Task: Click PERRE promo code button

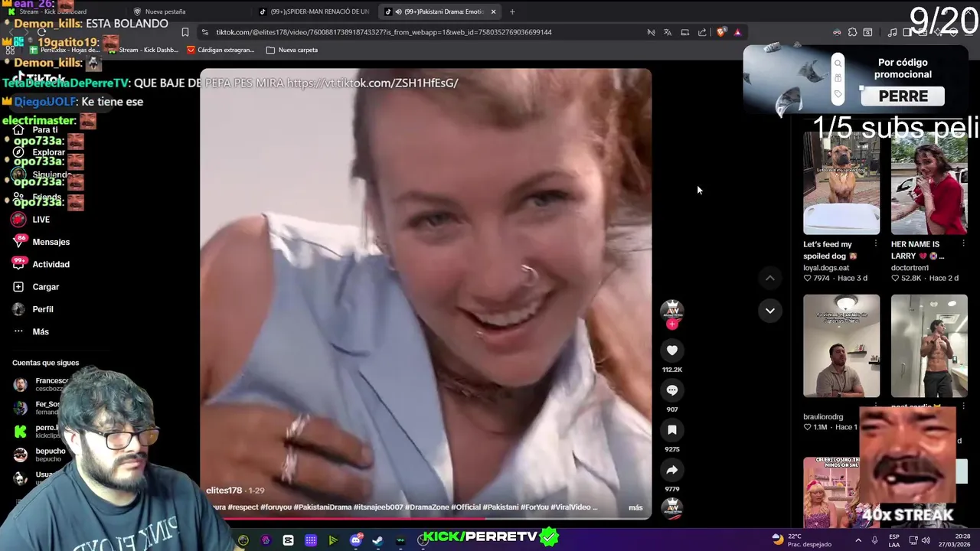Action: click(x=903, y=96)
